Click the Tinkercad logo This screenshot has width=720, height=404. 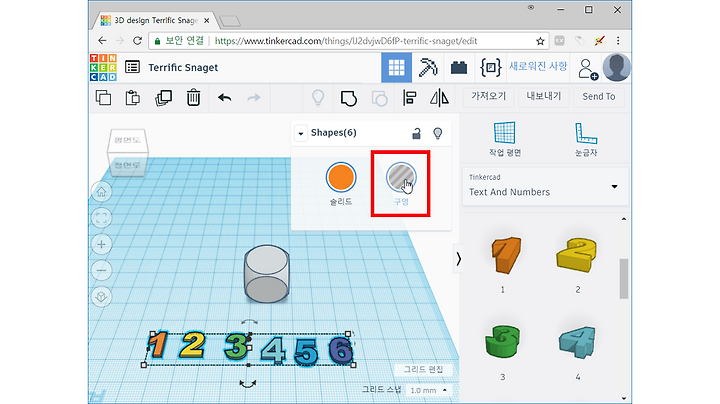tap(103, 67)
